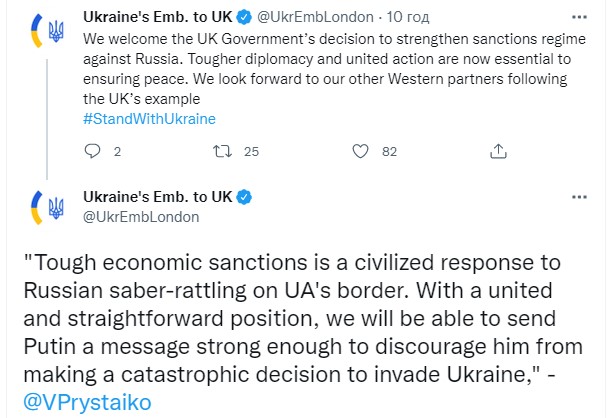
Task: Click the embassy avatar in first tweet
Action: (47, 31)
